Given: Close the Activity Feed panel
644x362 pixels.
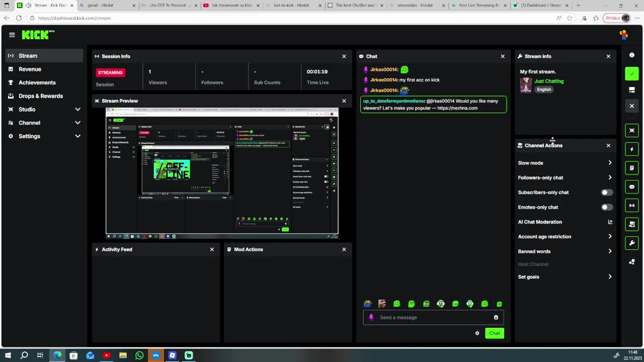Looking at the screenshot, I should pos(212,249).
